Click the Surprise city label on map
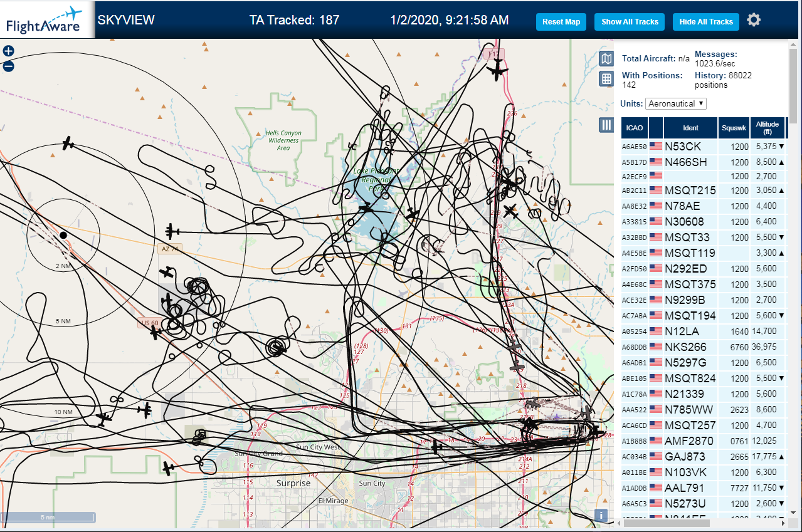The width and height of the screenshot is (802, 532). pos(293,483)
